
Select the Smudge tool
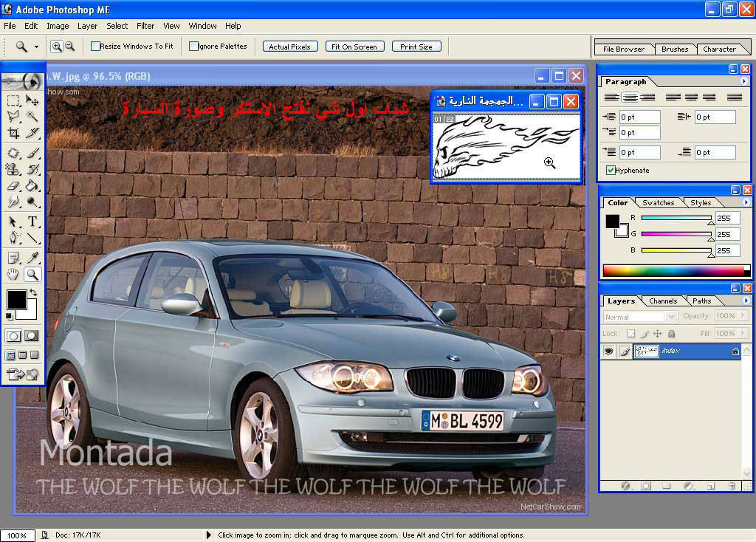tap(13, 202)
